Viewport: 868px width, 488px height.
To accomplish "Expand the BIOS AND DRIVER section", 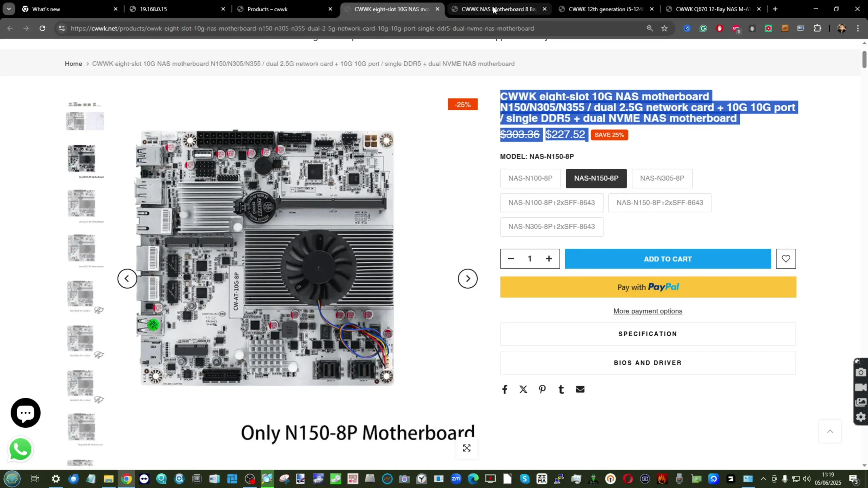I will [648, 363].
